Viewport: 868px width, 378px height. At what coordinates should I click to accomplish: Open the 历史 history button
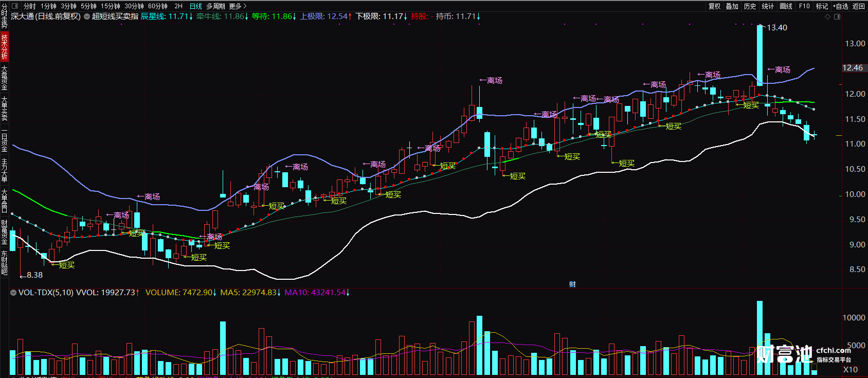coord(750,6)
